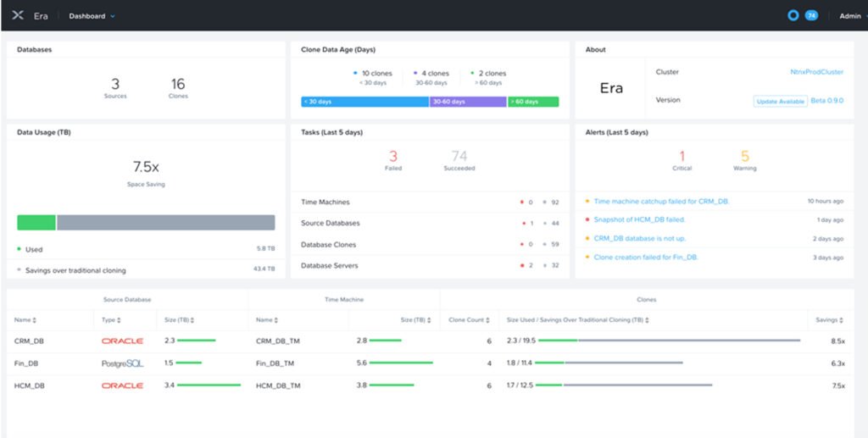Click the green '> 60 days' bar segment
The height and width of the screenshot is (438, 868).
tap(533, 102)
